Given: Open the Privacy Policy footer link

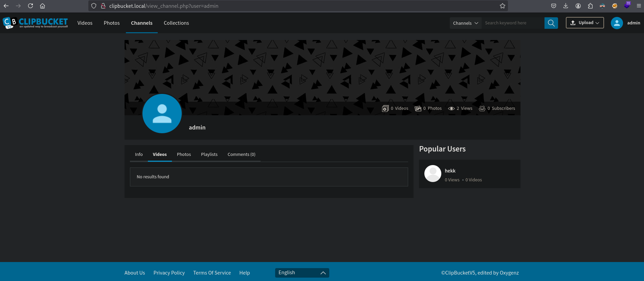Looking at the screenshot, I should [x=169, y=273].
